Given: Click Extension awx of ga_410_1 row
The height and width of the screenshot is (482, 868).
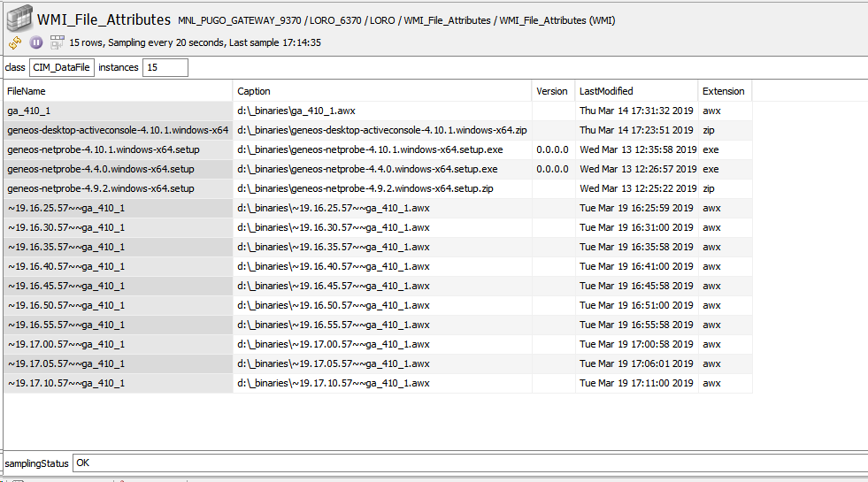Looking at the screenshot, I should [x=726, y=111].
